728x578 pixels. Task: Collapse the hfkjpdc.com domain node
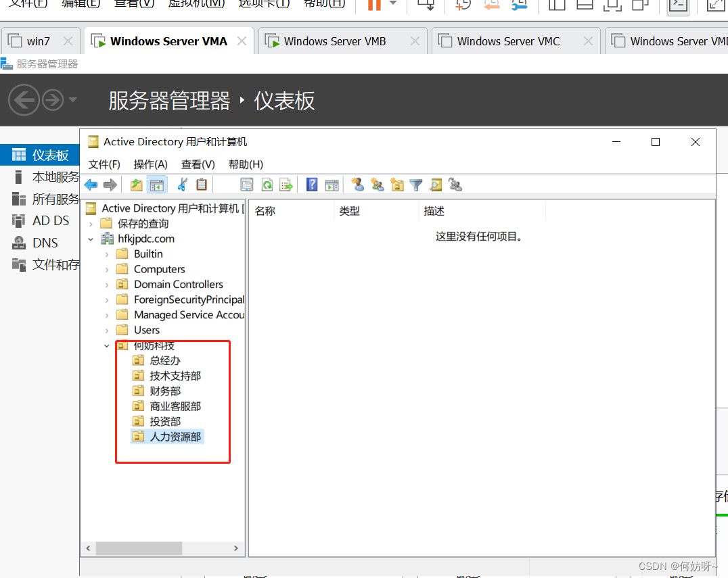pyautogui.click(x=91, y=239)
